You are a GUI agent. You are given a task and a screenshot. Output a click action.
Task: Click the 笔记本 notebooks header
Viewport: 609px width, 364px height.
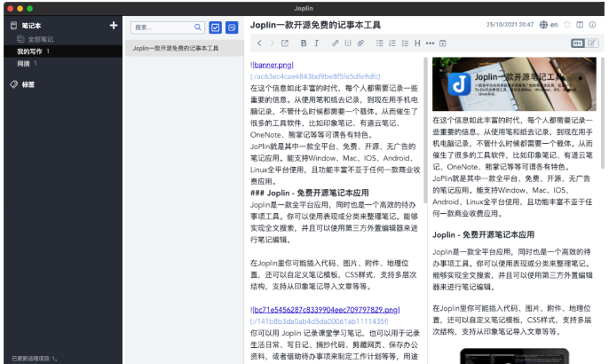(x=26, y=26)
